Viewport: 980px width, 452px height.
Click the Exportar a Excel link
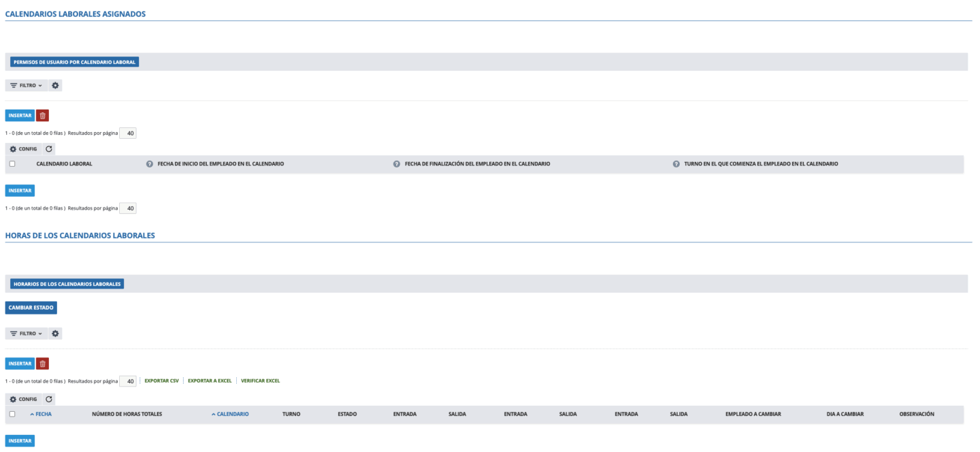coord(210,381)
